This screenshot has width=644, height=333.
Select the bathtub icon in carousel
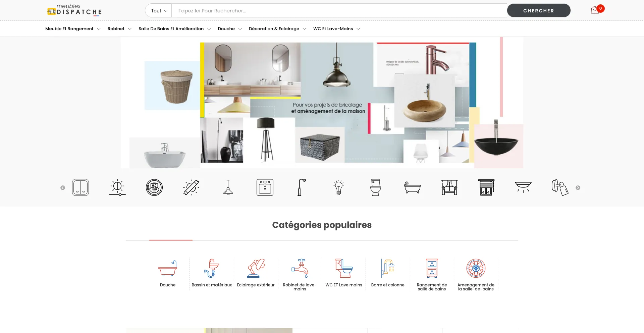click(412, 187)
